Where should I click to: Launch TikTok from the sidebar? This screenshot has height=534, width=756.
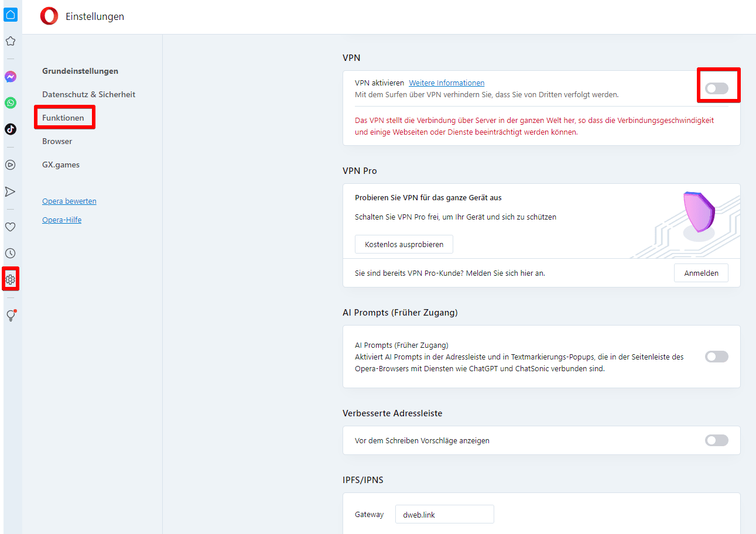11,129
